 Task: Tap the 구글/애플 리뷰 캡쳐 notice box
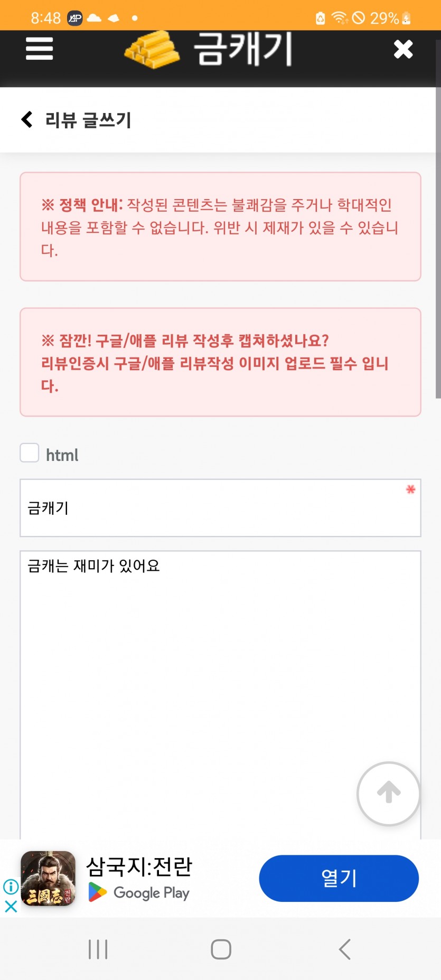(220, 362)
